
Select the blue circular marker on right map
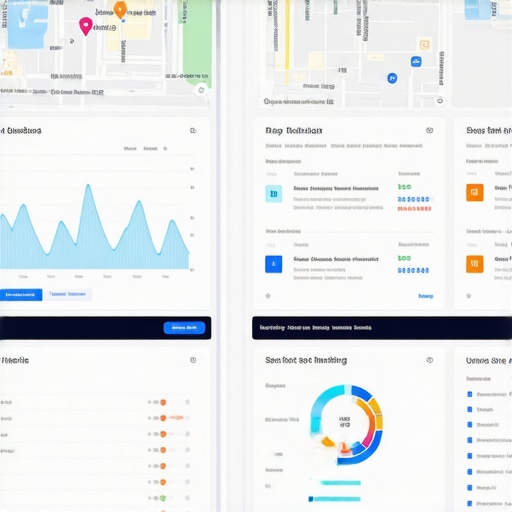point(392,78)
